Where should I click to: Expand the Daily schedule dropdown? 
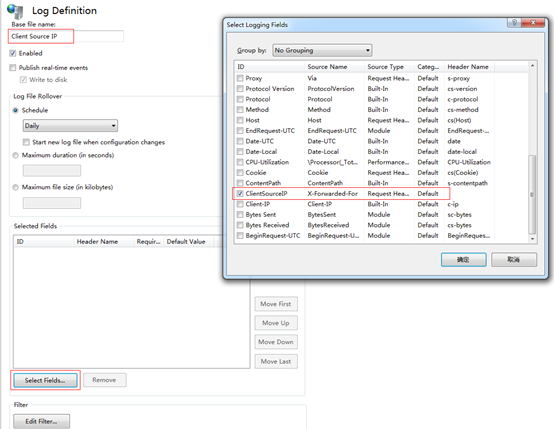click(x=70, y=125)
